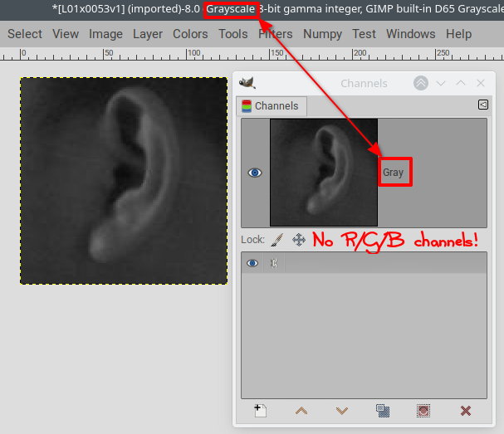Open the Windows menu
Viewport: 504px width, 434px height.
pyautogui.click(x=411, y=34)
